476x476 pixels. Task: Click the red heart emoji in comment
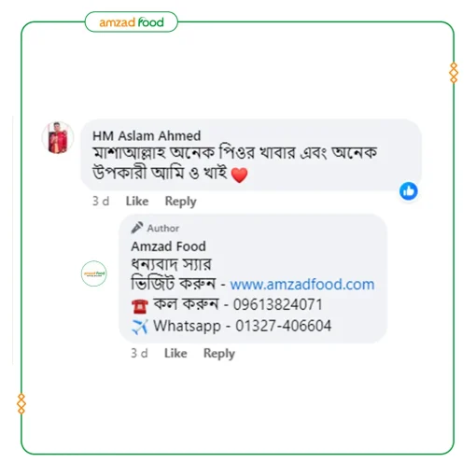tap(239, 175)
